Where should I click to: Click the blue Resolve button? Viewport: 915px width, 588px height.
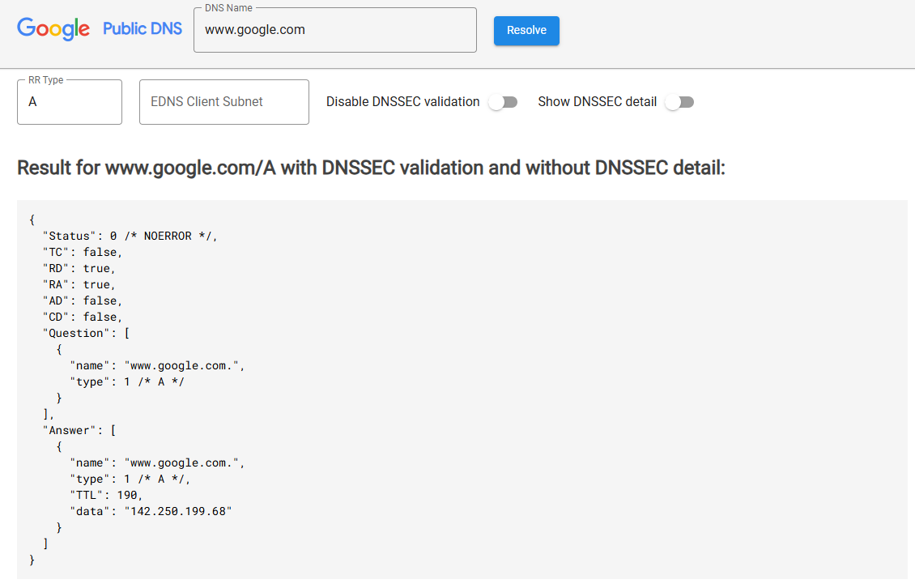pyautogui.click(x=526, y=30)
